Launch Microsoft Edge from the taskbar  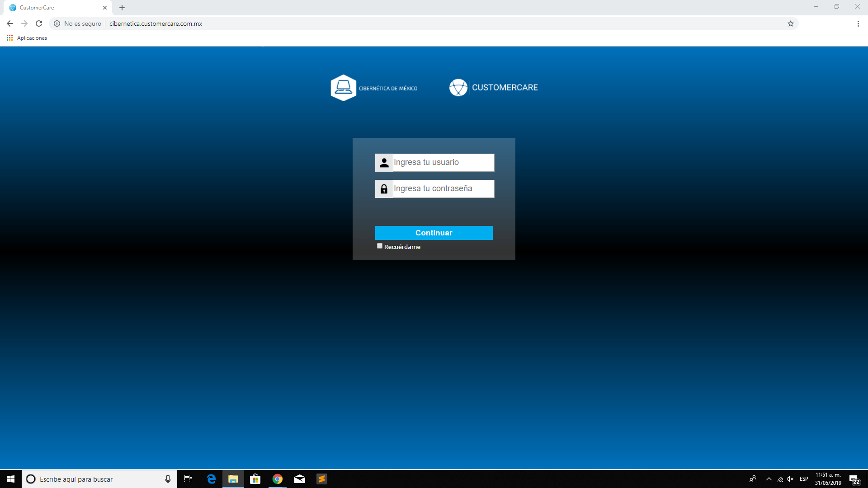(211, 479)
